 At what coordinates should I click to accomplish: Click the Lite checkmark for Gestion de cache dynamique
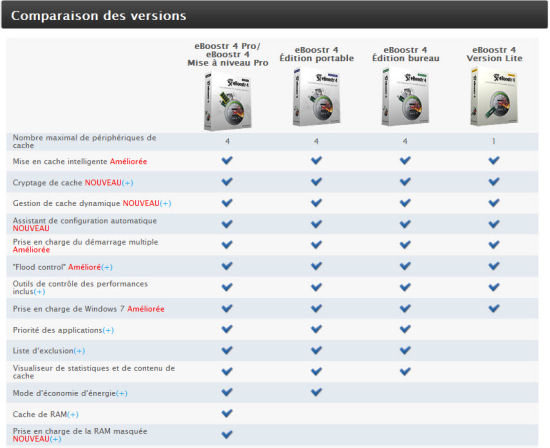coord(494,203)
